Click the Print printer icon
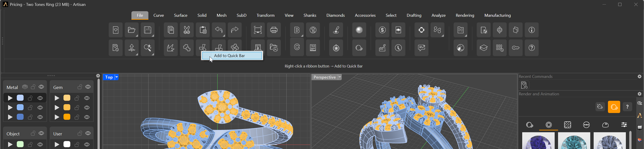644x149 pixels. click(274, 30)
